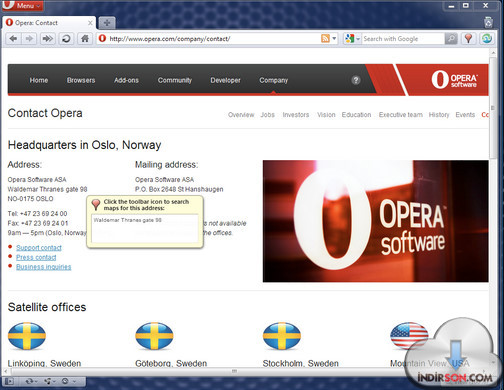Select the Waldemar Thranes gate 98 address line
504x390 pixels.
coord(47,189)
